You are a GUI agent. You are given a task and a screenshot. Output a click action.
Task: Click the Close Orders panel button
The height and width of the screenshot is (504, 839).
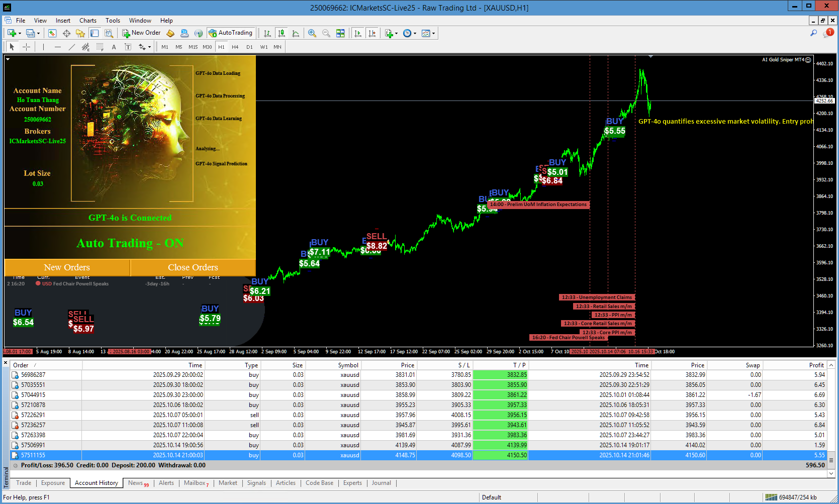193,267
